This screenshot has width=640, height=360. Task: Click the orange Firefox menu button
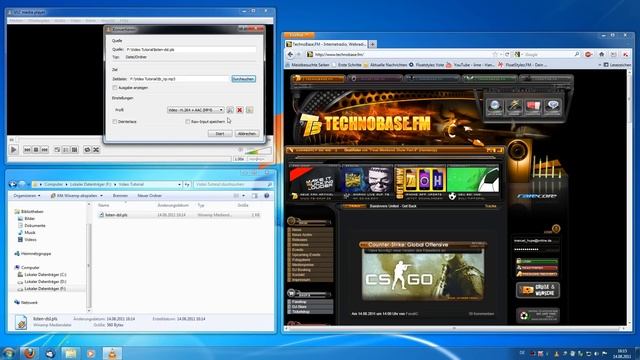click(x=299, y=36)
